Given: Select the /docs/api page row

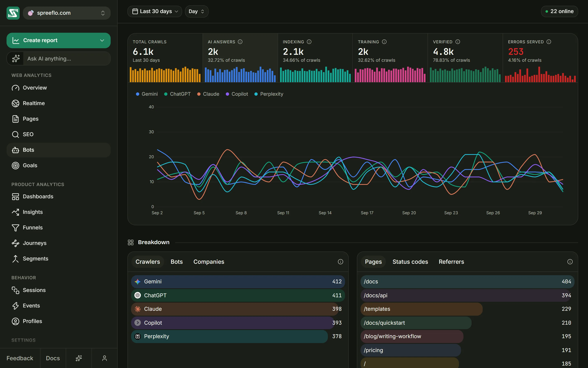Looking at the screenshot, I should pyautogui.click(x=467, y=295).
